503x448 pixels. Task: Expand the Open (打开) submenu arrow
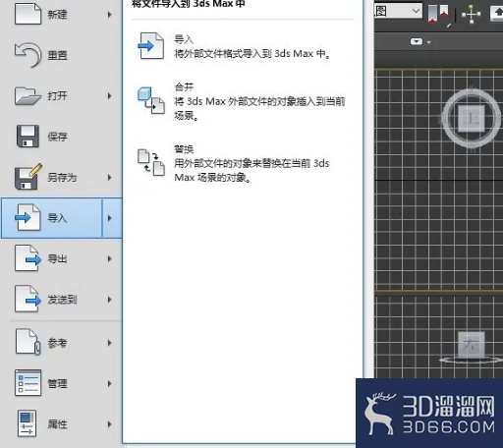(109, 95)
